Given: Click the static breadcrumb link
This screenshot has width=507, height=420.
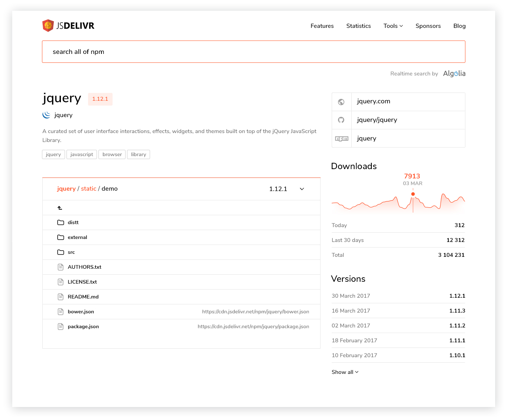Looking at the screenshot, I should tap(88, 189).
